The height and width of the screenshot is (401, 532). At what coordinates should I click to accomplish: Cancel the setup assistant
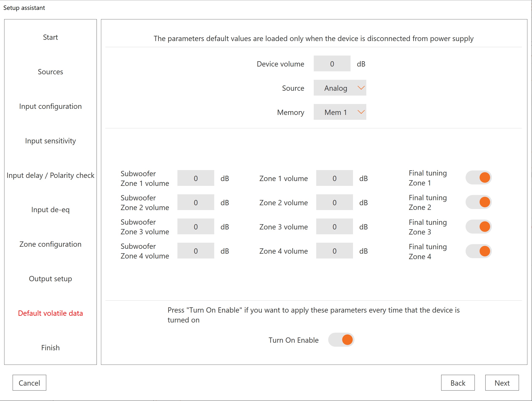(x=29, y=383)
